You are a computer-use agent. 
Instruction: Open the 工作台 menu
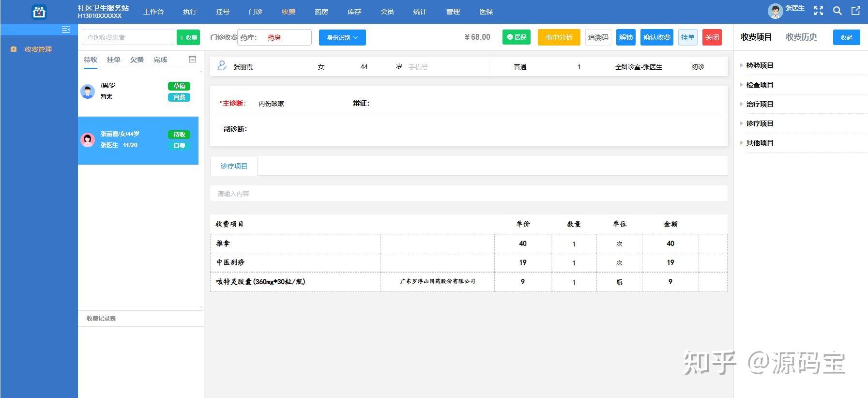pos(153,12)
